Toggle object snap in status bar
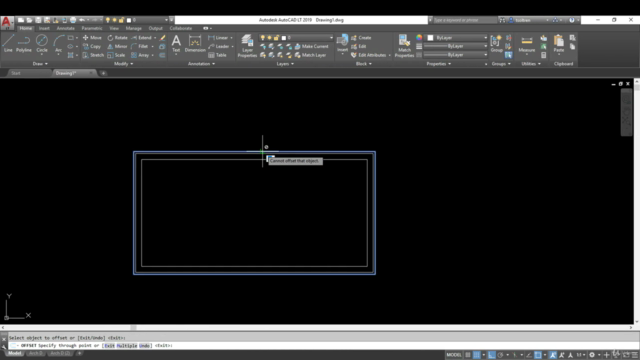 (x=538, y=355)
